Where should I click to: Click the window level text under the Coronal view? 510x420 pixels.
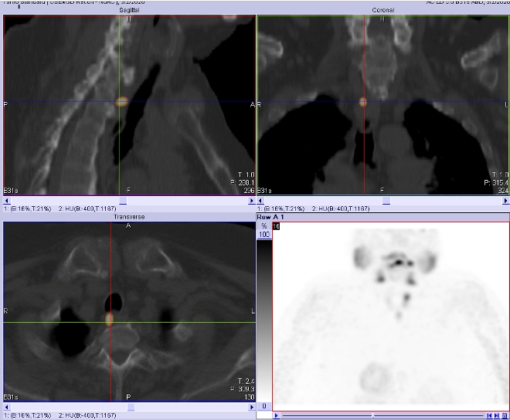tap(314, 208)
